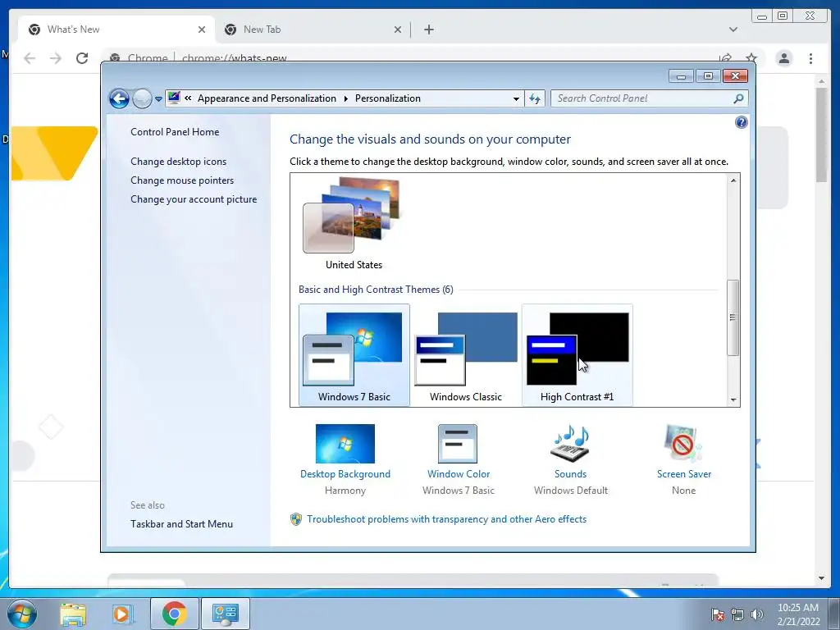Viewport: 840px width, 630px height.
Task: Open Change desktop icons
Action: coord(178,162)
